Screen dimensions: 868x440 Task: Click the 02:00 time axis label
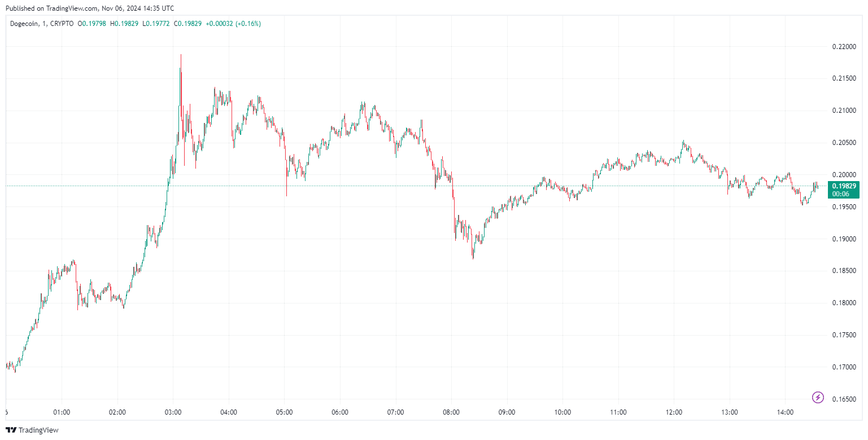pyautogui.click(x=117, y=412)
